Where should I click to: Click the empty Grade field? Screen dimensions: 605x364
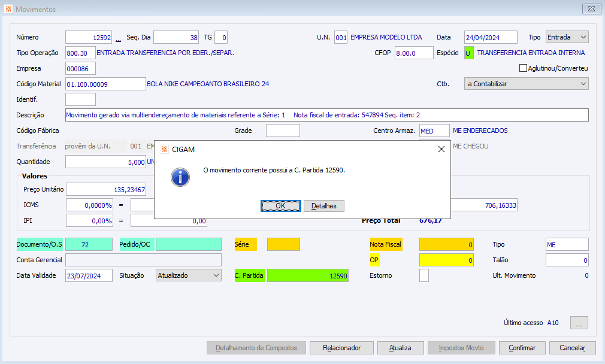[283, 131]
